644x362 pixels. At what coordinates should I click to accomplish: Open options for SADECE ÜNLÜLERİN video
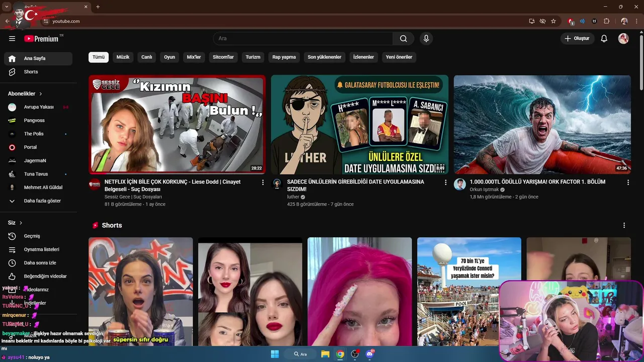[x=445, y=183]
